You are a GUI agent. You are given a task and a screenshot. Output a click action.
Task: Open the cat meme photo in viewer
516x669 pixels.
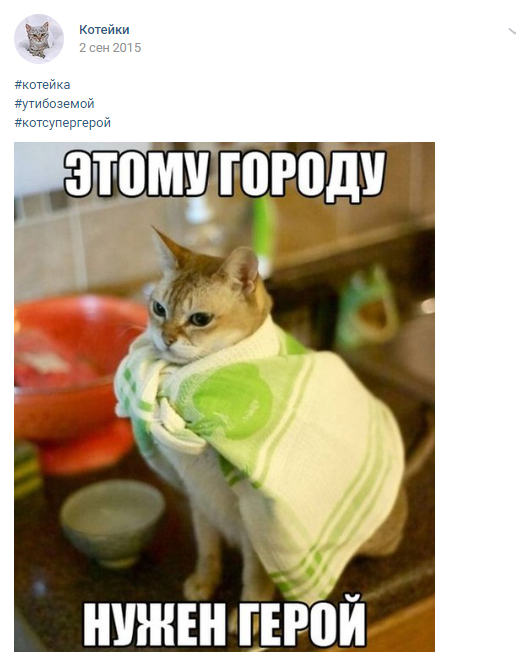point(224,397)
